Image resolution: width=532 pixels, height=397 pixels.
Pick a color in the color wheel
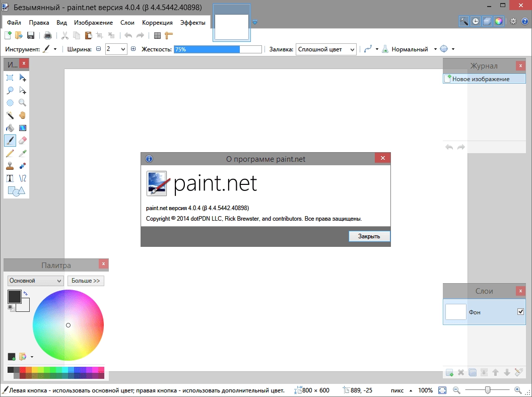[68, 325]
